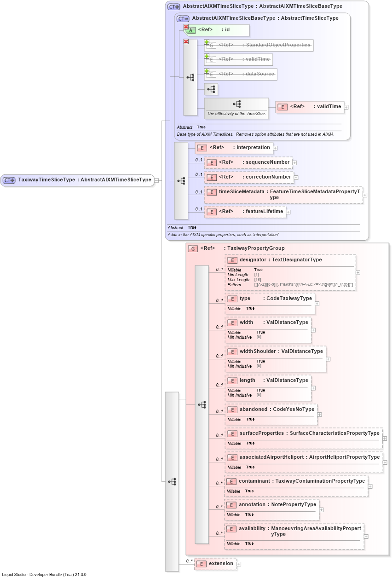
Task: Expand the featureLifetime element
Action: [288, 212]
